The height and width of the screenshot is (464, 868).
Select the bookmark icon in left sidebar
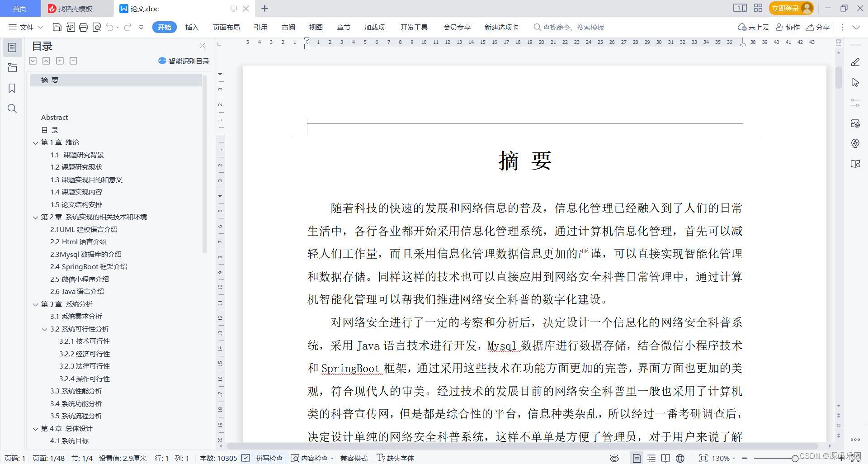[12, 88]
